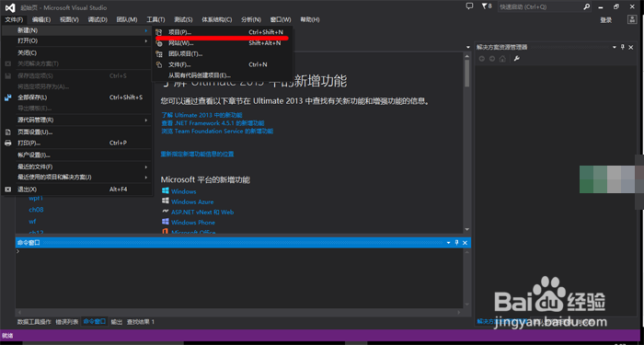Open the 帮助(H) menu
The width and height of the screenshot is (644, 345).
click(310, 19)
